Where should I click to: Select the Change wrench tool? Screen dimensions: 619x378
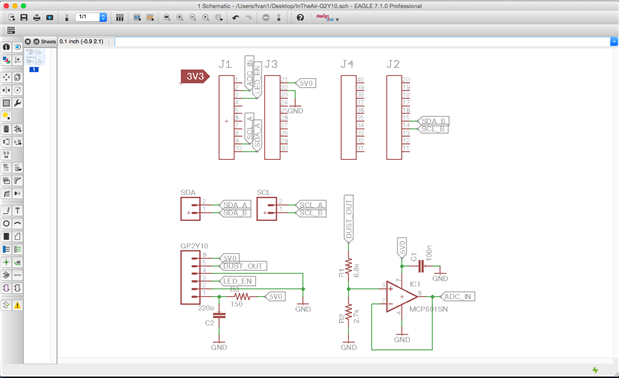coord(17,103)
